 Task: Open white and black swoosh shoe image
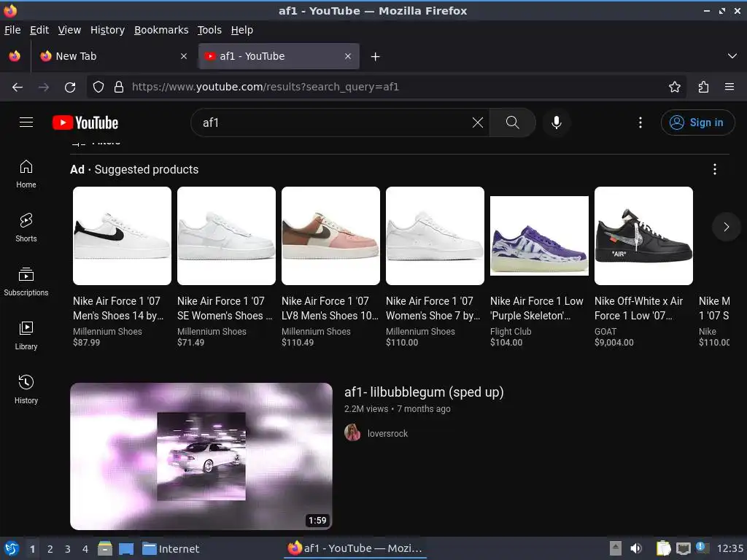122,236
